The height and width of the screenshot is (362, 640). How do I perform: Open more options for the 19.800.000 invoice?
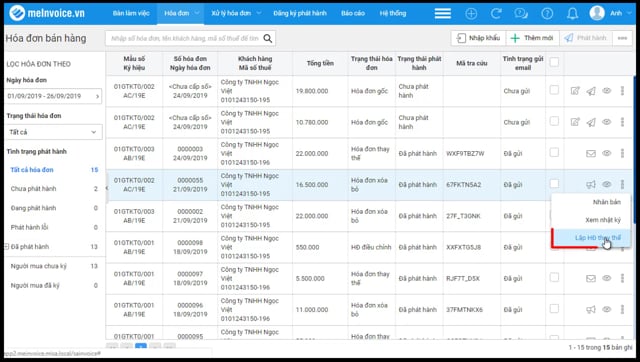[x=622, y=91]
